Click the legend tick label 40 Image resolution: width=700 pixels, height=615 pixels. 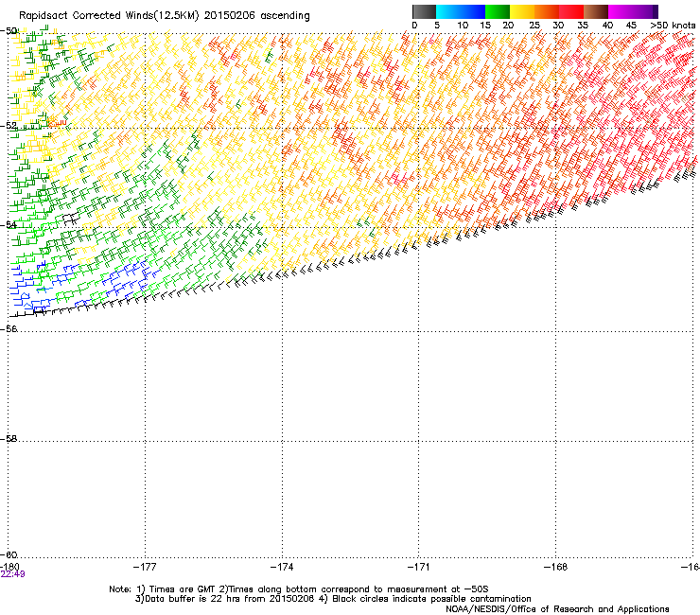coord(607,26)
